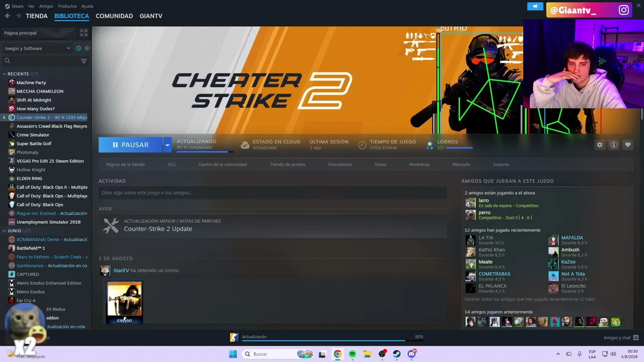Image resolution: width=644 pixels, height=362 pixels.
Task: Open the Ayuda menu
Action: (x=87, y=6)
